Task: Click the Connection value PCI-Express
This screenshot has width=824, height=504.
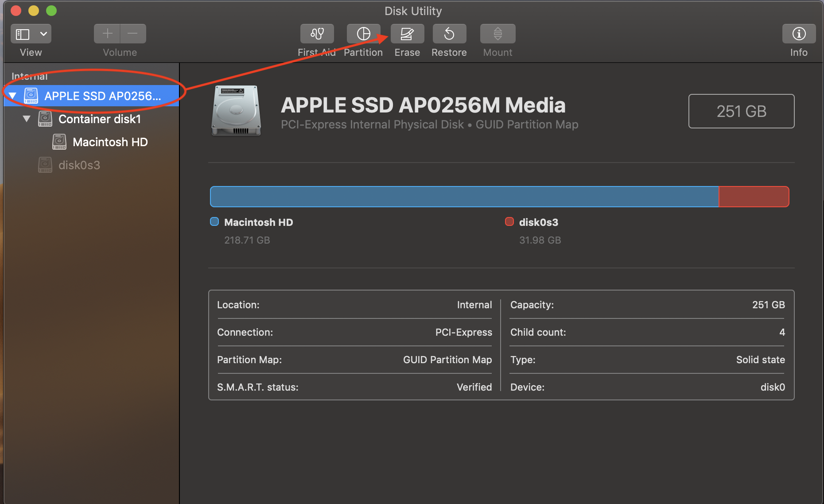Action: tap(464, 332)
